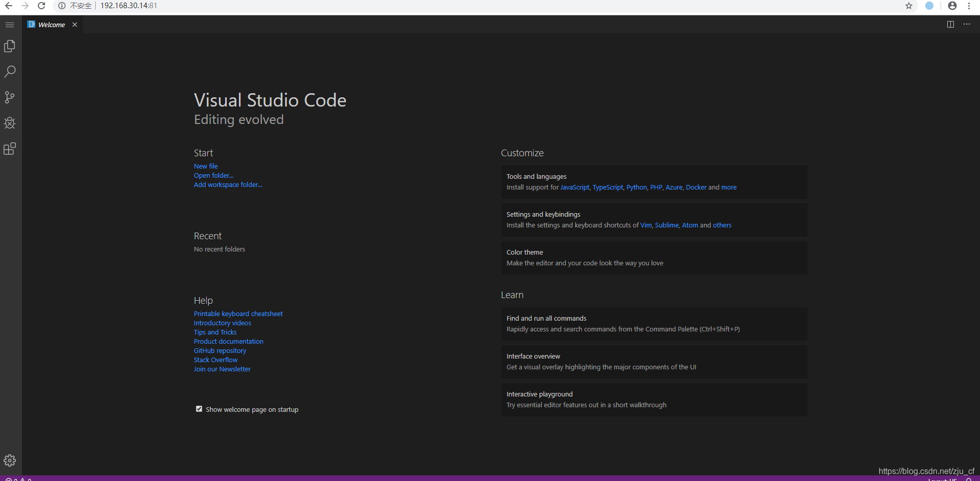Install PHP language support

click(x=656, y=187)
